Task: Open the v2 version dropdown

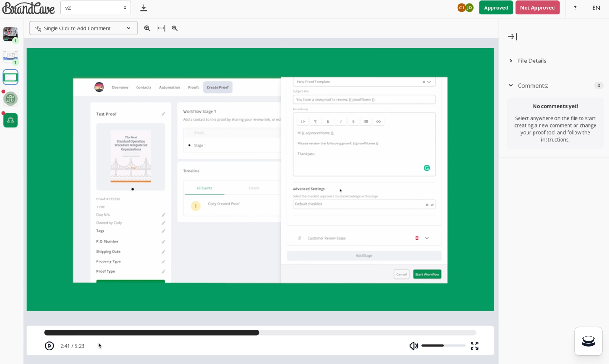Action: [x=96, y=8]
